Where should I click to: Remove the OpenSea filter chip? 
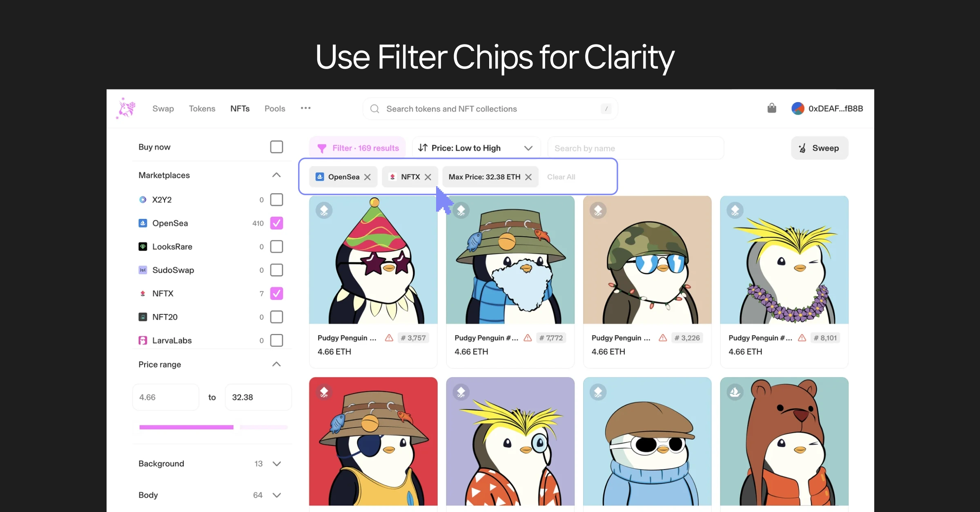pos(367,177)
